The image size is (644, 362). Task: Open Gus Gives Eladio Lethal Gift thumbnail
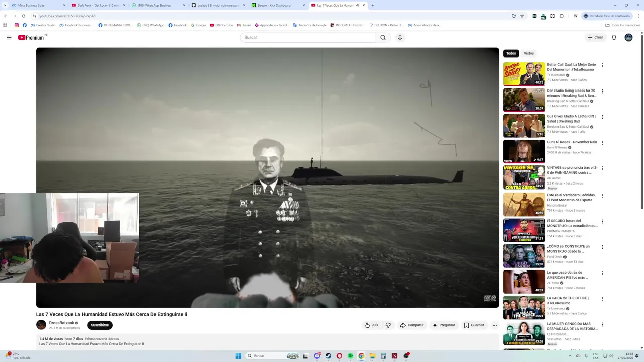524,126
